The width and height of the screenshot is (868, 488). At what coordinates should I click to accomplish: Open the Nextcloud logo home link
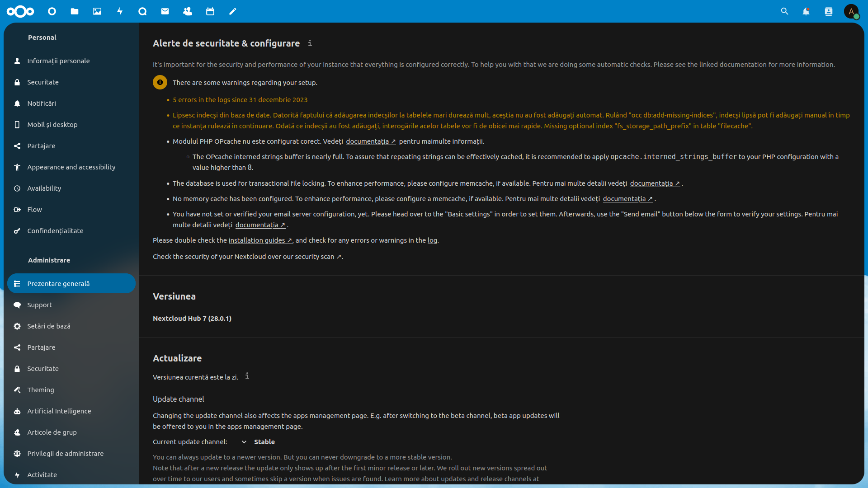tap(20, 11)
